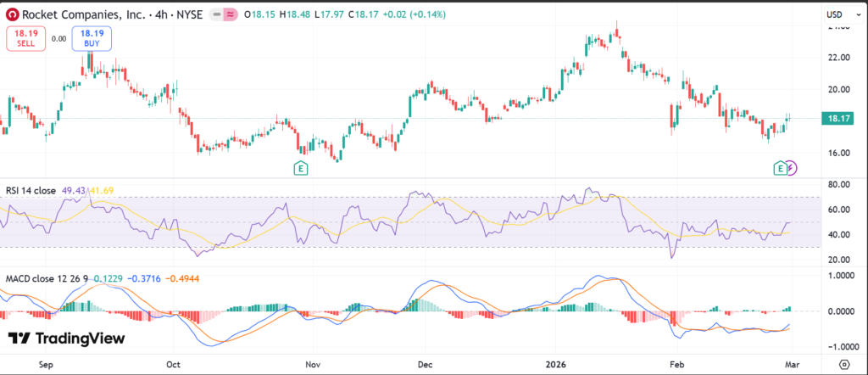This screenshot has height=375, width=868.
Task: Click the 2026 label on time axis
Action: (x=555, y=363)
